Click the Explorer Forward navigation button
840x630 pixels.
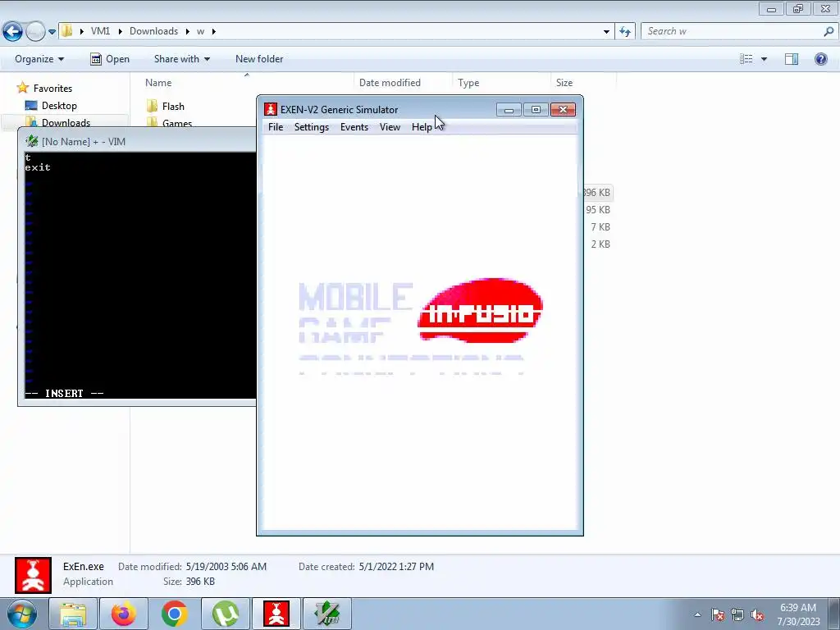pos(35,32)
